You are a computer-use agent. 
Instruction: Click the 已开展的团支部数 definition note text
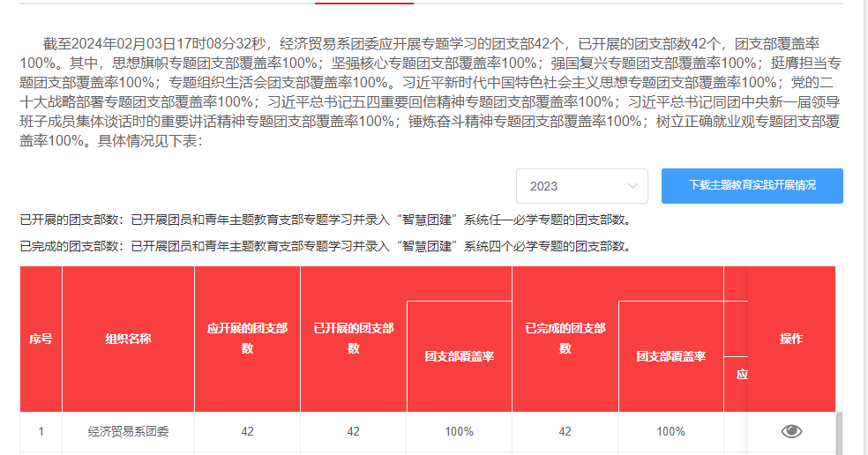[326, 220]
